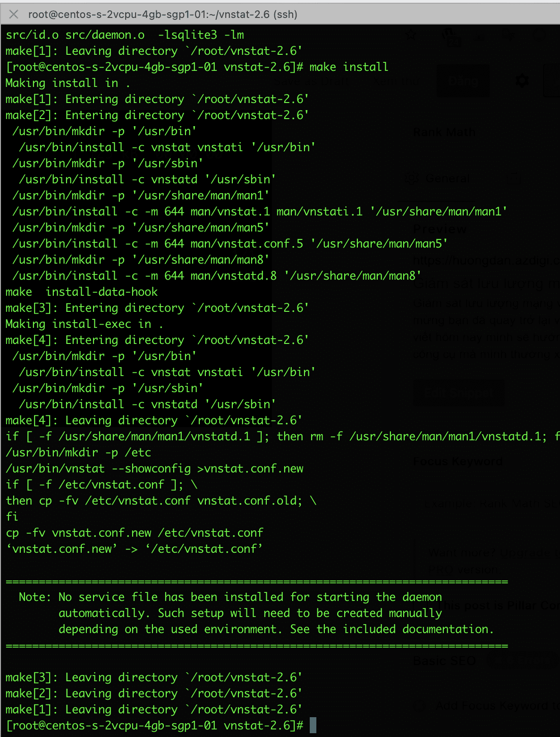This screenshot has width=560, height=737.
Task: Open the Rank Math General tab
Action: (x=447, y=179)
